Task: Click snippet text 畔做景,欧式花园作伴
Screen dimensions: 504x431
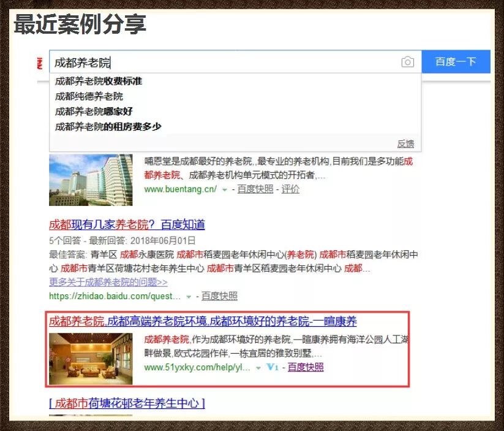Action: [x=186, y=353]
